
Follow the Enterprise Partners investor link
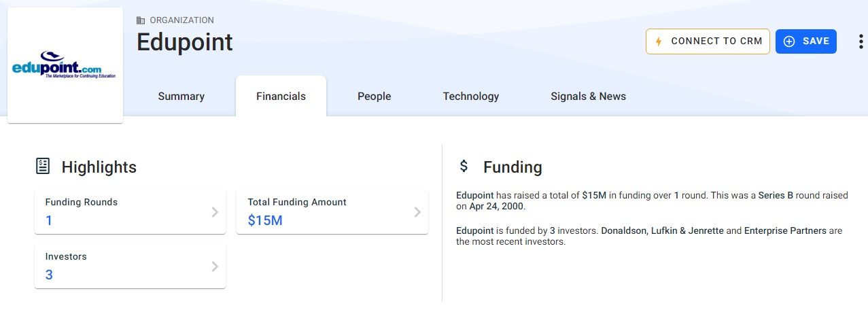point(785,230)
